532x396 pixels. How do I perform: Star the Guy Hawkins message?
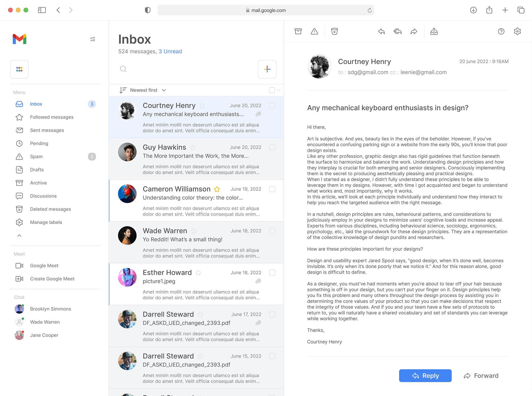click(193, 148)
